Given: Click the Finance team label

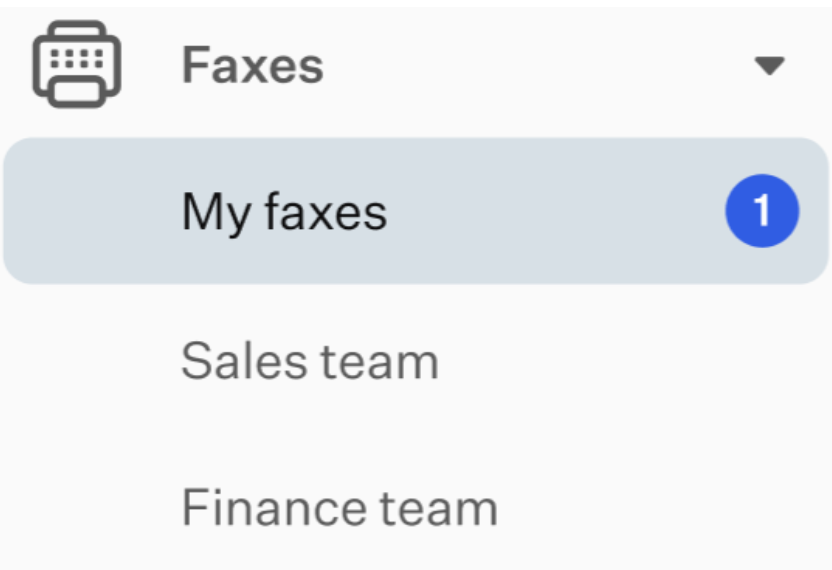Looking at the screenshot, I should 340,507.
